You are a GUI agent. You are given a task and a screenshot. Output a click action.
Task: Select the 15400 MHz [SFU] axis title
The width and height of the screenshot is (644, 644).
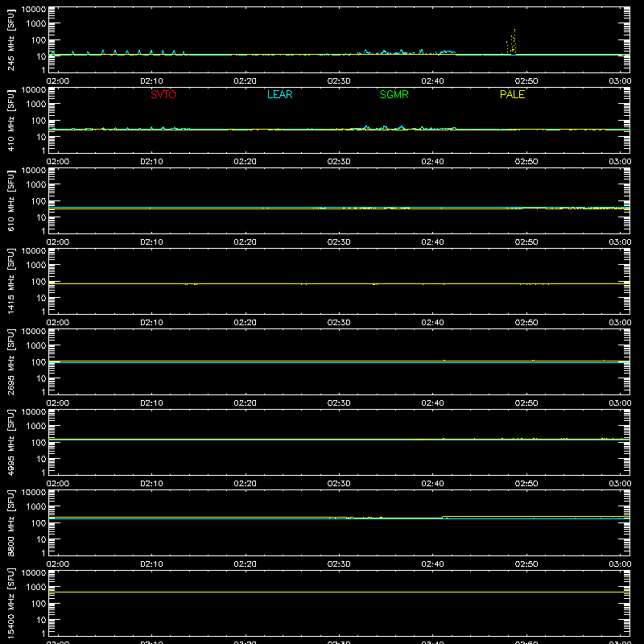10,603
